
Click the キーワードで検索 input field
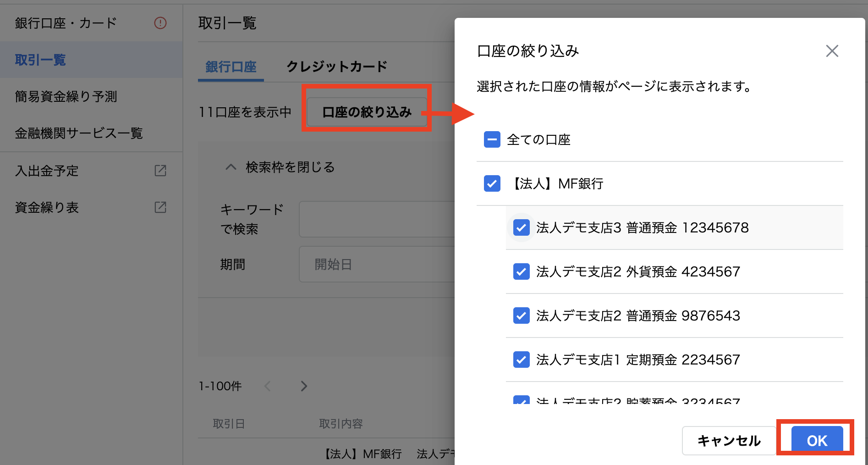pos(377,219)
